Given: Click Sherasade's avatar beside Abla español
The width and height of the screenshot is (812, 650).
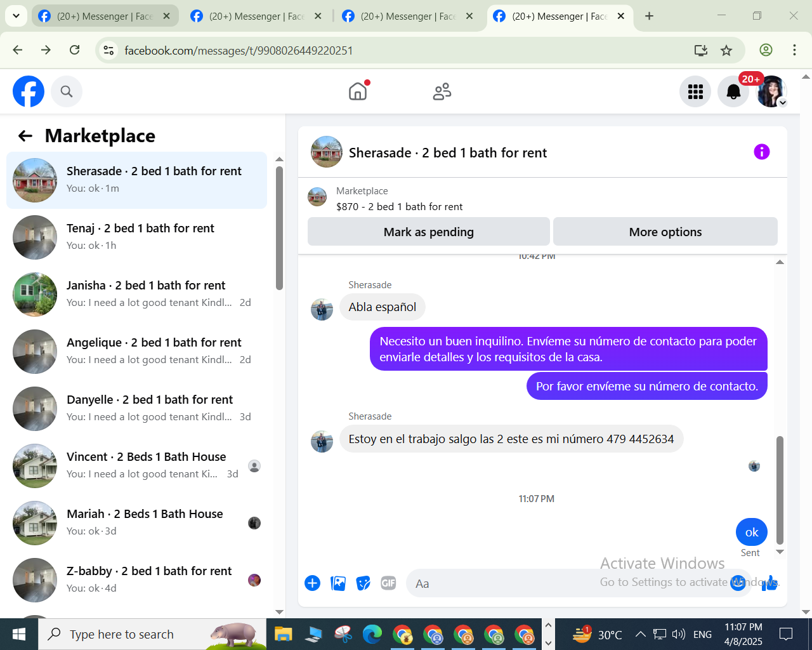Looking at the screenshot, I should 322,309.
